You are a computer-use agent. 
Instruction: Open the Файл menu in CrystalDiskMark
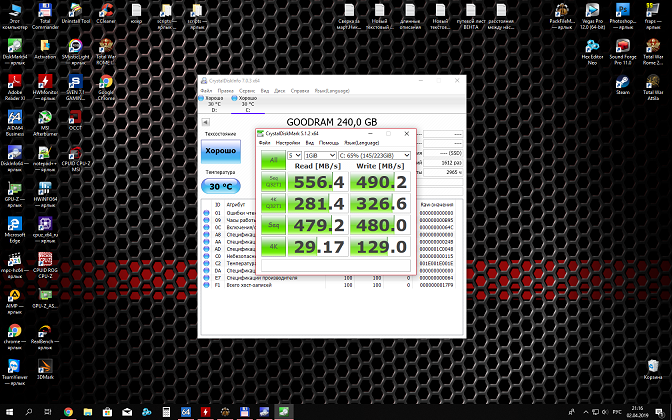[264, 143]
